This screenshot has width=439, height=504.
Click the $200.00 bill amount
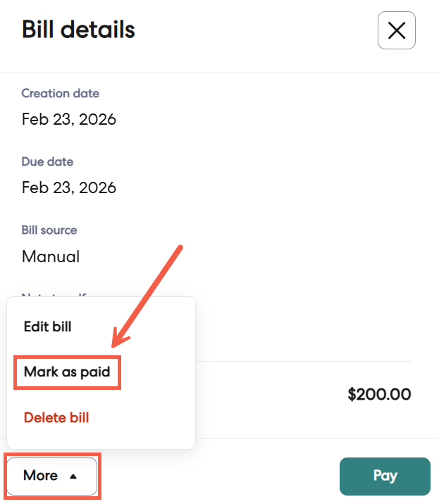click(x=379, y=394)
